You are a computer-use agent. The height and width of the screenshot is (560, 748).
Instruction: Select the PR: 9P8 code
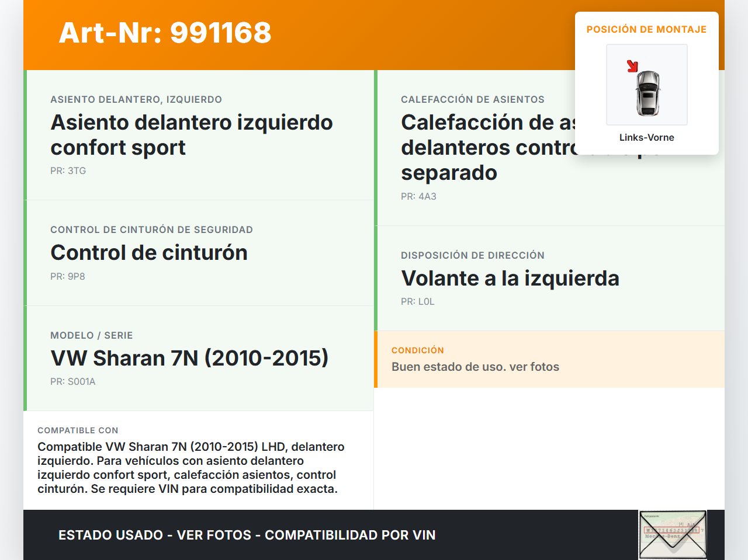pos(68,276)
